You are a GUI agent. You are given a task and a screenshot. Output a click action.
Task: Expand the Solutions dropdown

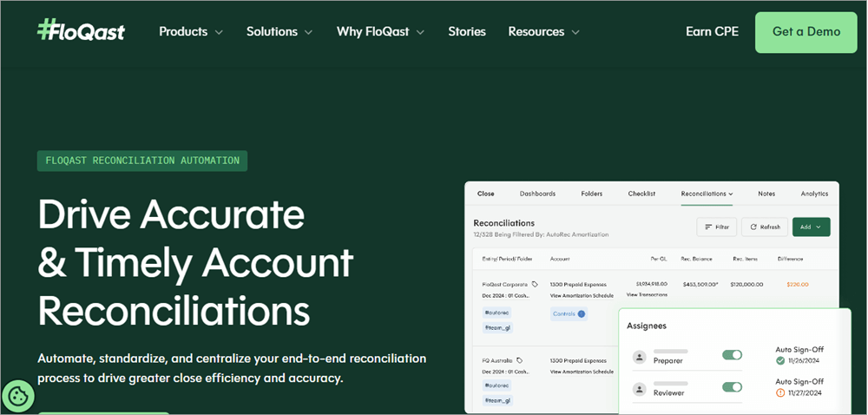pyautogui.click(x=279, y=31)
